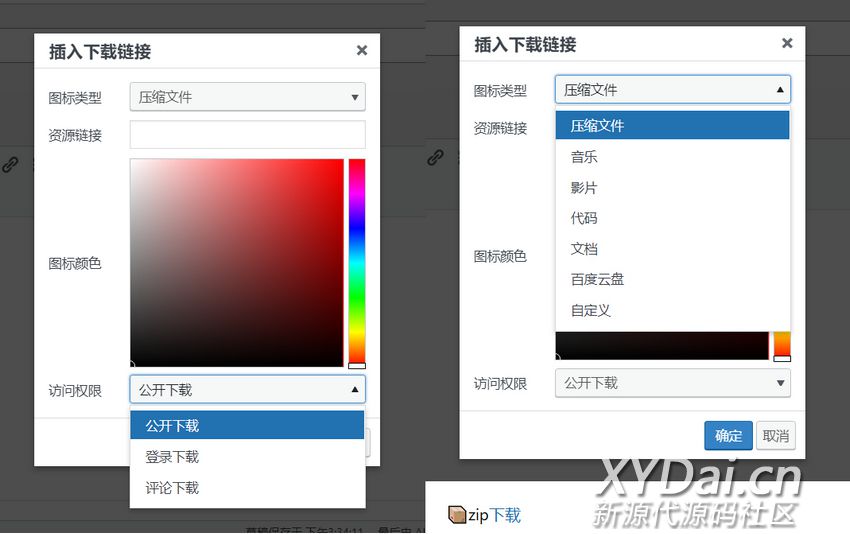This screenshot has height=534, width=850.
Task: Select 登录下载 from the access list
Action: click(x=172, y=457)
